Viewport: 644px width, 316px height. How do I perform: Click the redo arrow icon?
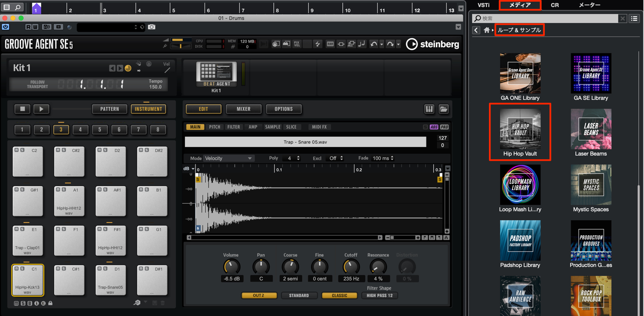click(390, 44)
